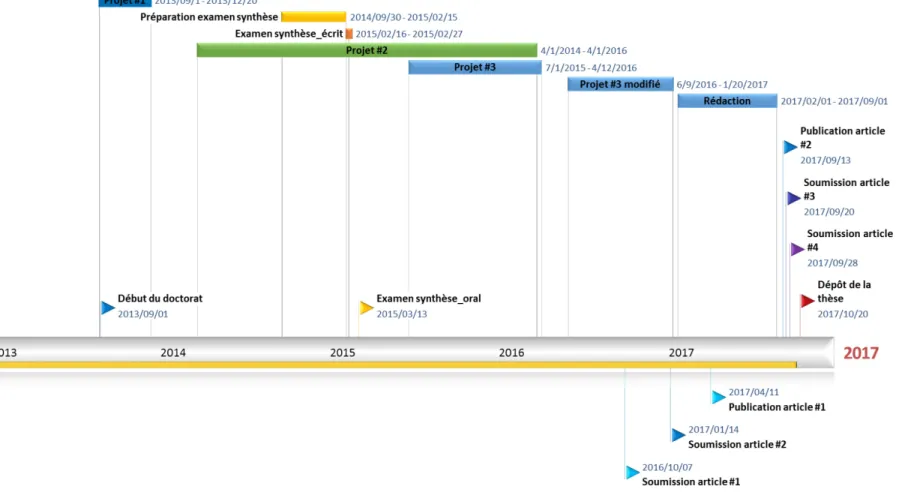
Task: Select the Dépôt de la thèse label
Action: click(x=844, y=291)
